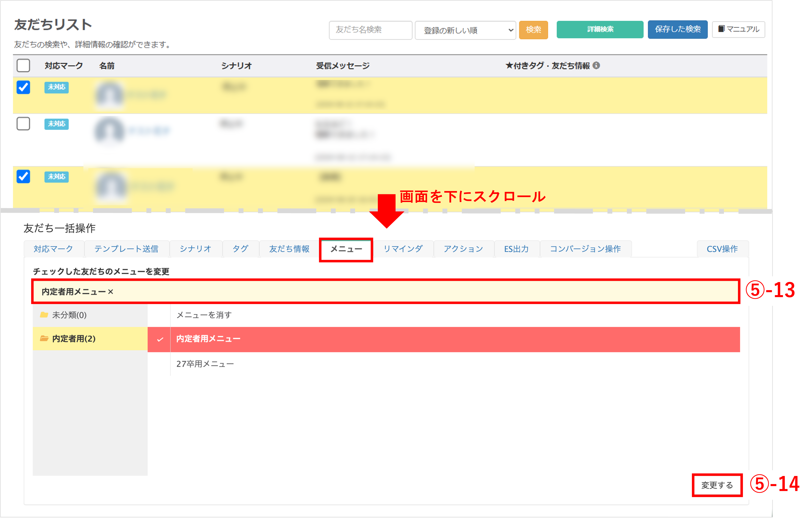
Task: Open the CSV操作 tab
Action: [x=722, y=249]
